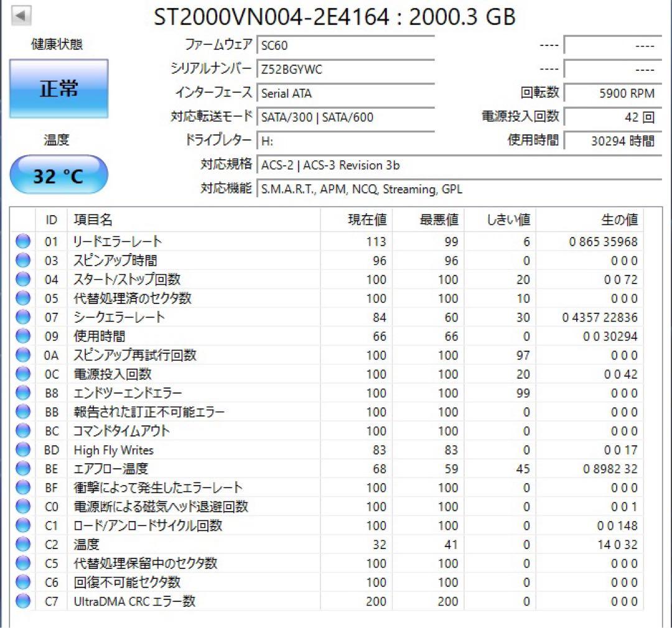Select current value 200 in UltraDMA CRC row
Image resolution: width=672 pixels, height=628 pixels.
coord(376,601)
